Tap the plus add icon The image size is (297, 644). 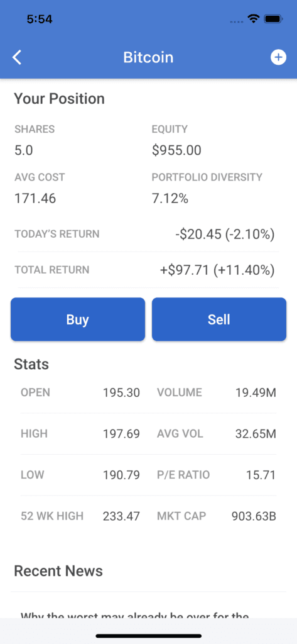pyautogui.click(x=278, y=57)
